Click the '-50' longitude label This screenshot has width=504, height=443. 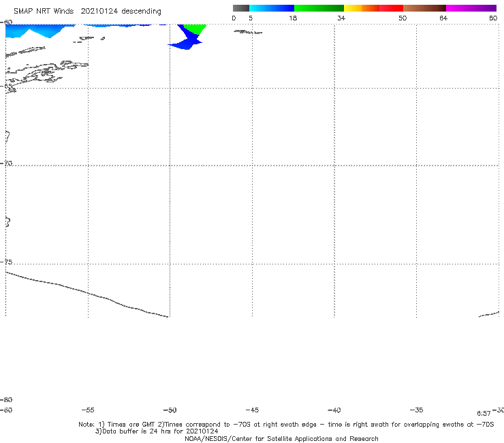(x=170, y=410)
